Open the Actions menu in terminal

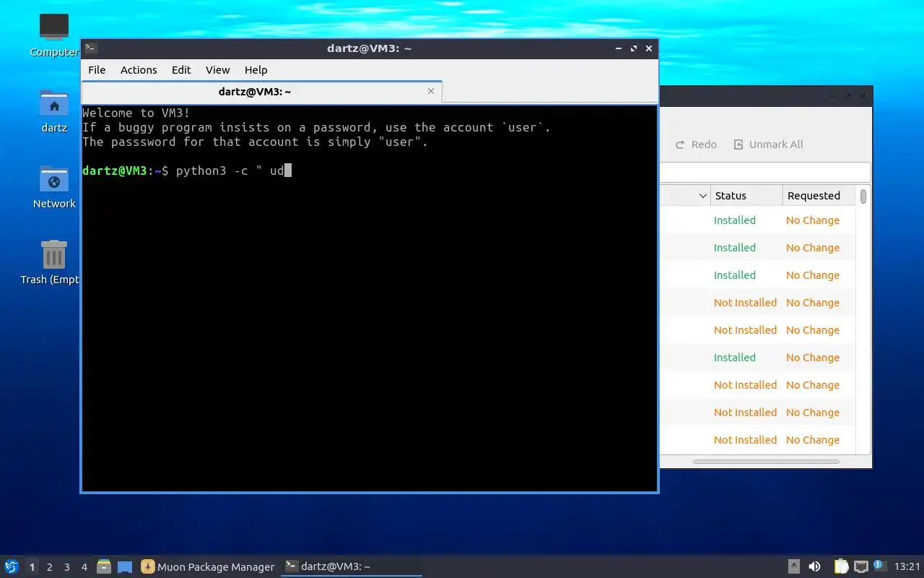(x=139, y=70)
